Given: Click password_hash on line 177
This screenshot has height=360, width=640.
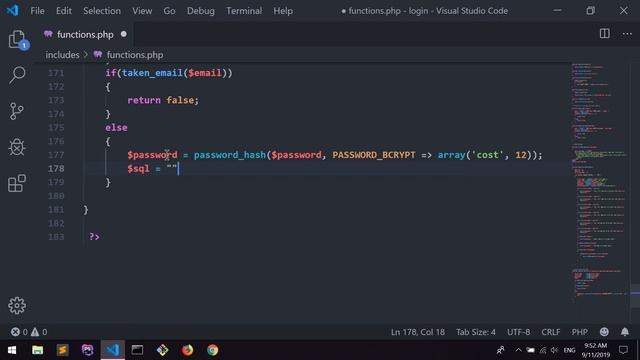Looking at the screenshot, I should pos(230,155).
